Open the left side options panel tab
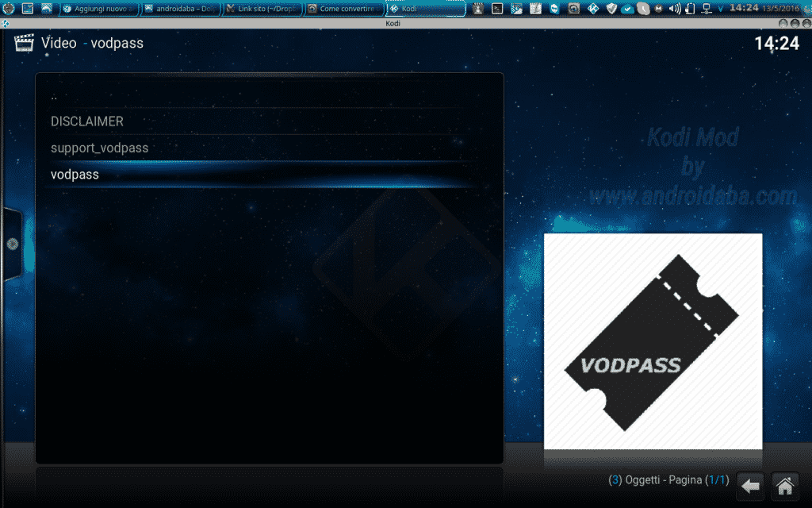Viewport: 812px width, 508px height. click(12, 244)
